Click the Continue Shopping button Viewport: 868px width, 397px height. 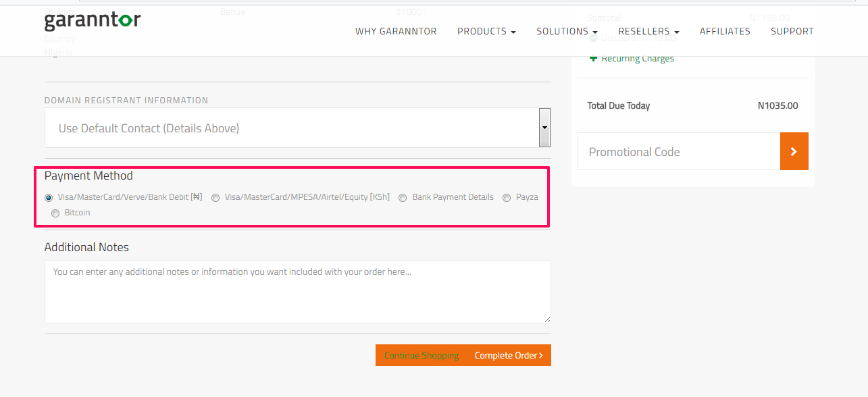[422, 355]
